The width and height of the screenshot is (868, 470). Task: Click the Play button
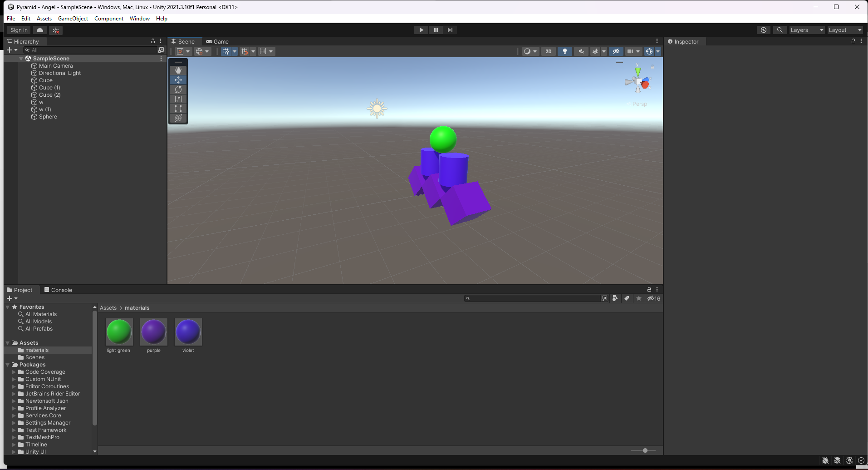click(x=421, y=30)
